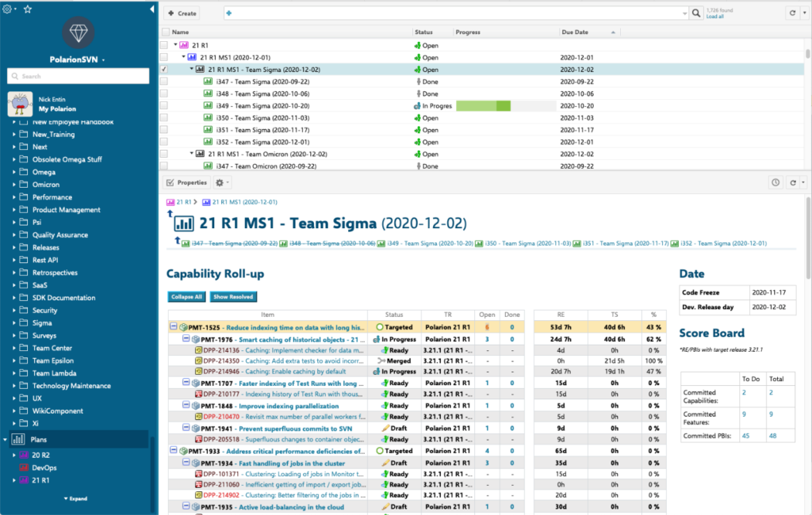Click the Collapse All button
This screenshot has height=515, width=812.
(186, 296)
